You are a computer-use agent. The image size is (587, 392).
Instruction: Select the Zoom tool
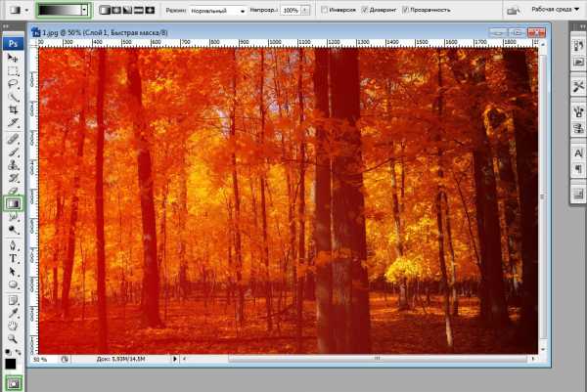tap(14, 337)
